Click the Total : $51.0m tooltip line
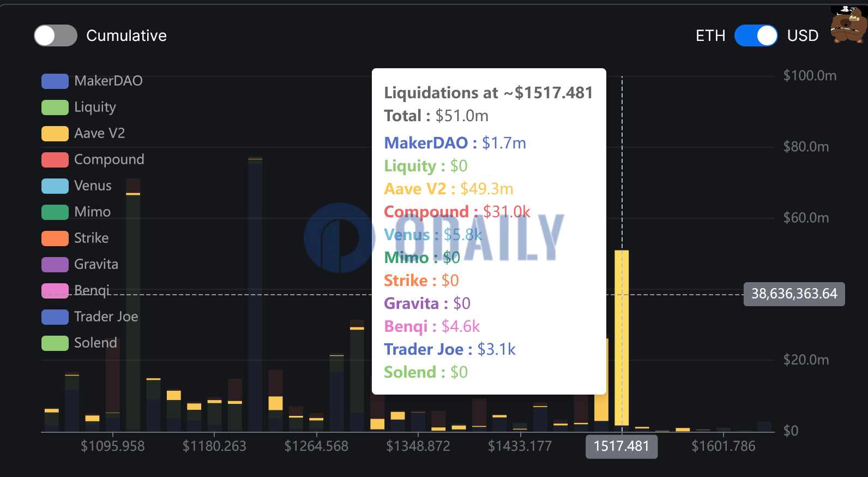 436,116
